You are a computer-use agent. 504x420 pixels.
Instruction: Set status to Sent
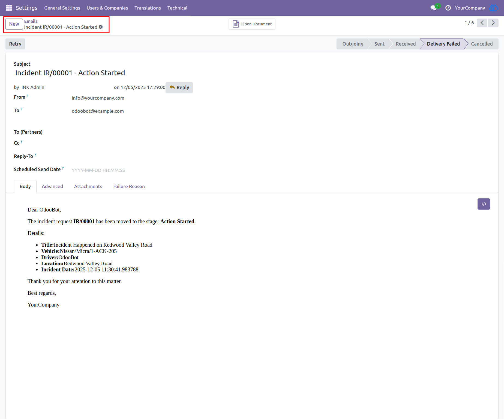(x=379, y=44)
